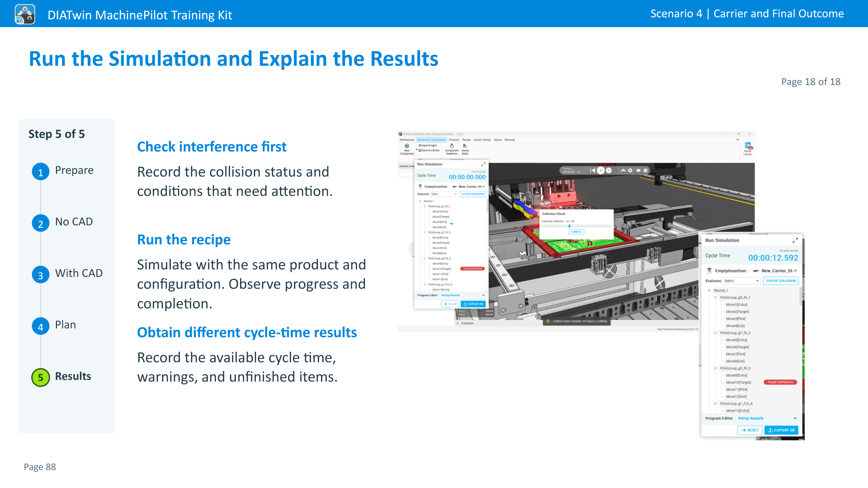Toggle the Program Editor chevron in the 12.592 panel
The height and width of the screenshot is (488, 868).
click(795, 418)
